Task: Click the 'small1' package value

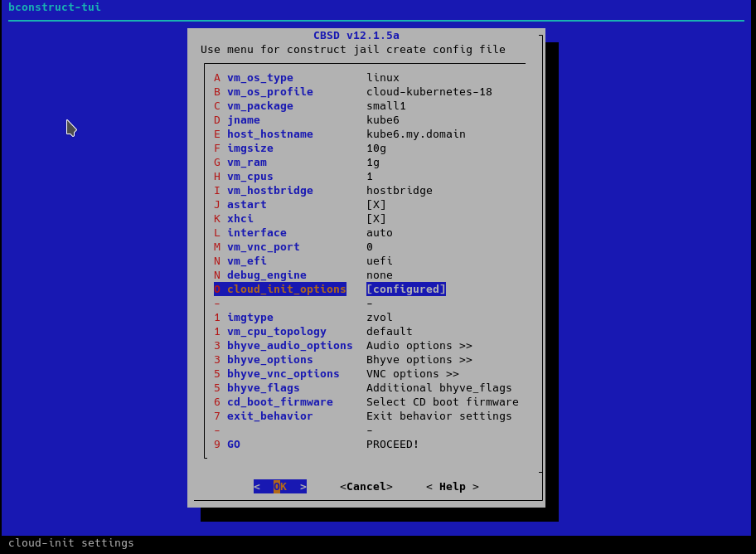Action: [x=386, y=105]
